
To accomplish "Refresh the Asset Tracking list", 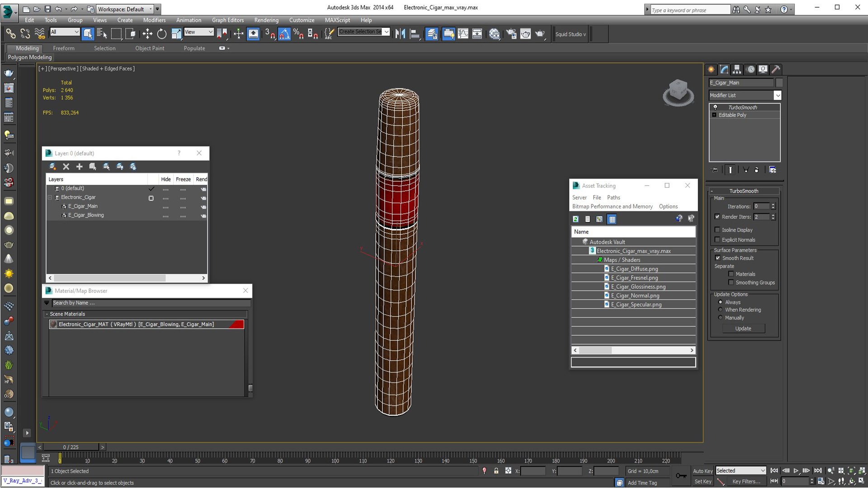I will pyautogui.click(x=576, y=219).
